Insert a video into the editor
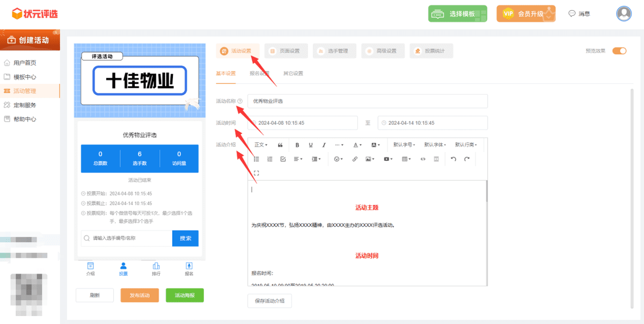The width and height of the screenshot is (644, 324). click(386, 159)
